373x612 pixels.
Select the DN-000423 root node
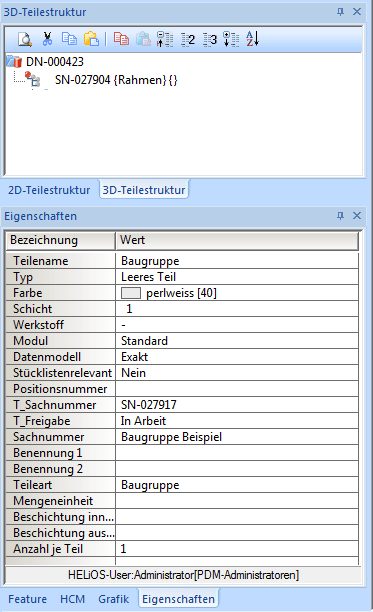(x=55, y=62)
